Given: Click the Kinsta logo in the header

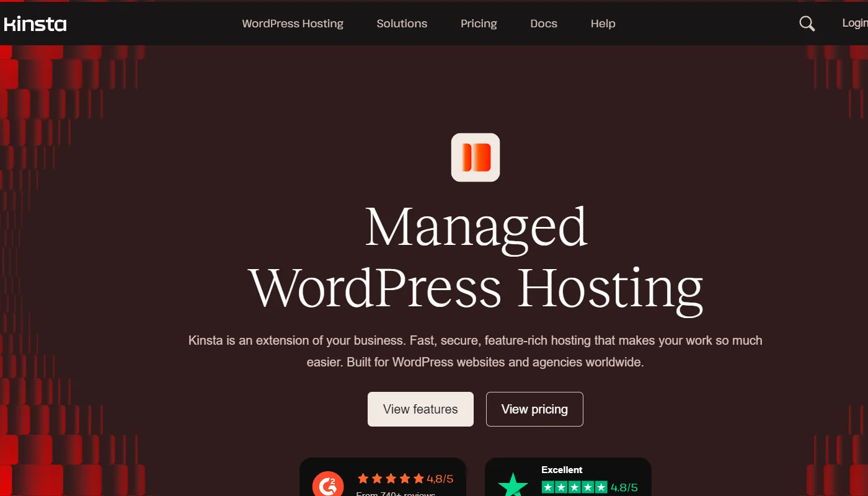Looking at the screenshot, I should [x=35, y=24].
